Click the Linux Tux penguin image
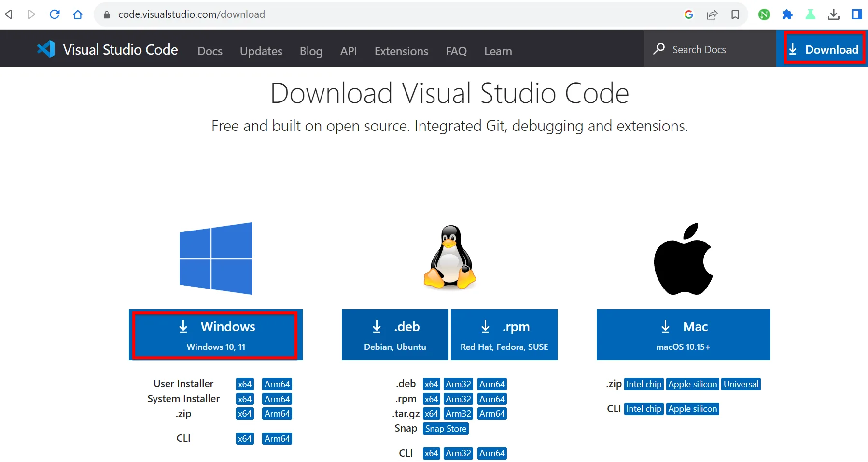The height and width of the screenshot is (462, 868). point(450,257)
